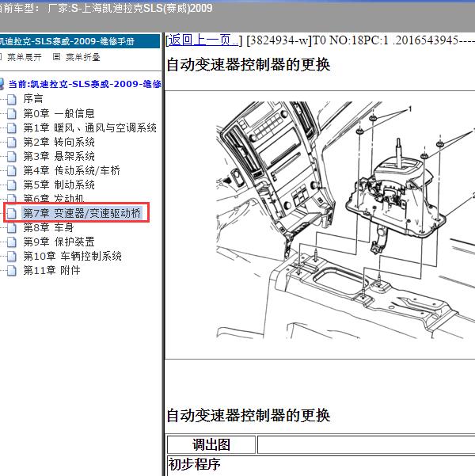Click the root icon beside 当前:凯迪拉克-SLS赛威
Viewport: 475px width, 476px height.
2,84
